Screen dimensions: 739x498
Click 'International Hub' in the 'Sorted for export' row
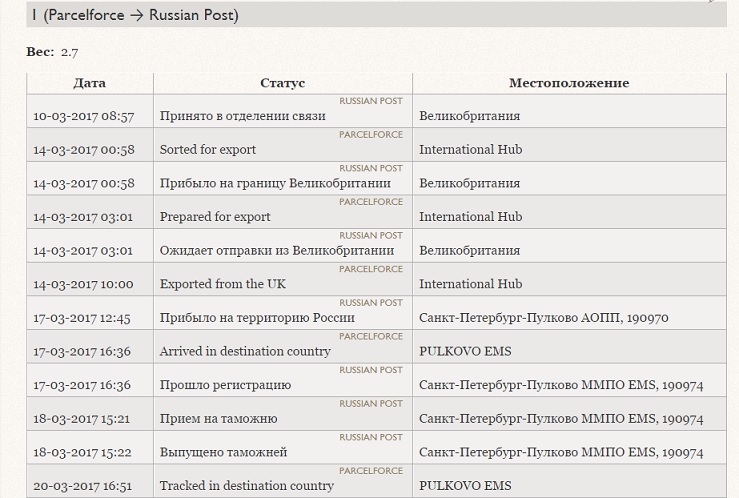[x=470, y=149]
